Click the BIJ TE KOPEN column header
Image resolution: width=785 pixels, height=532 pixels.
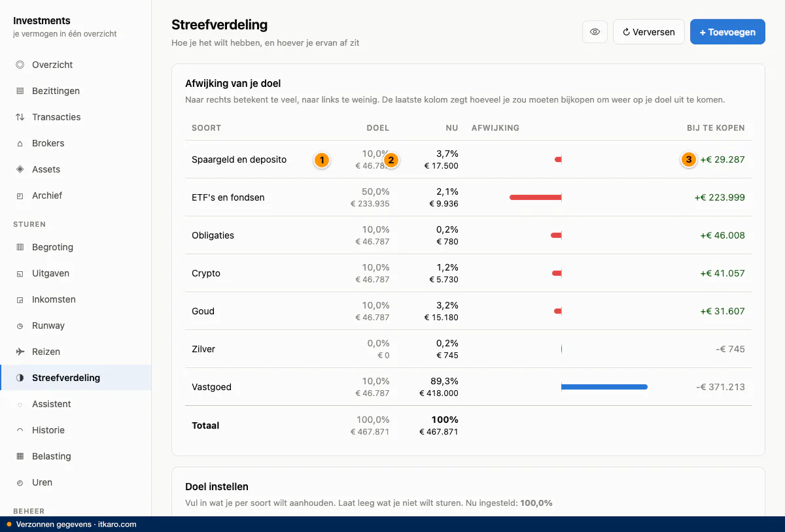[716, 128]
